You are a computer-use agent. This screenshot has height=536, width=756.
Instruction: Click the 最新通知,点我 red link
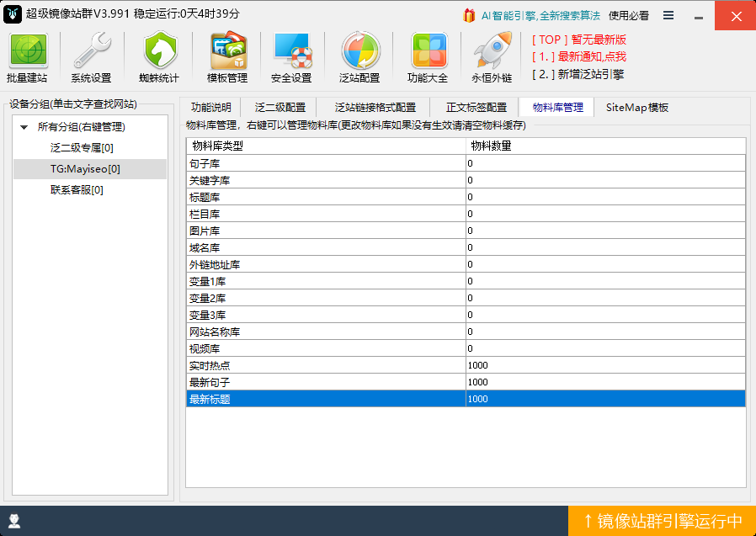pyautogui.click(x=592, y=57)
